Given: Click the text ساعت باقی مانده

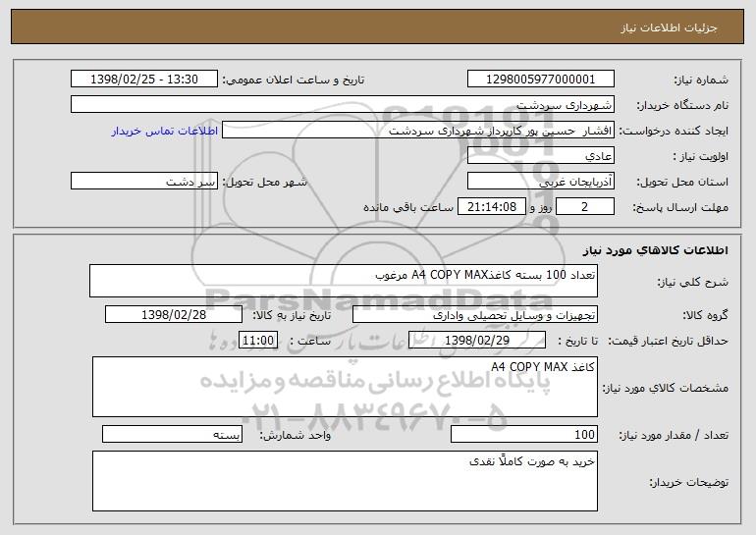Looking at the screenshot, I should pos(408,207).
